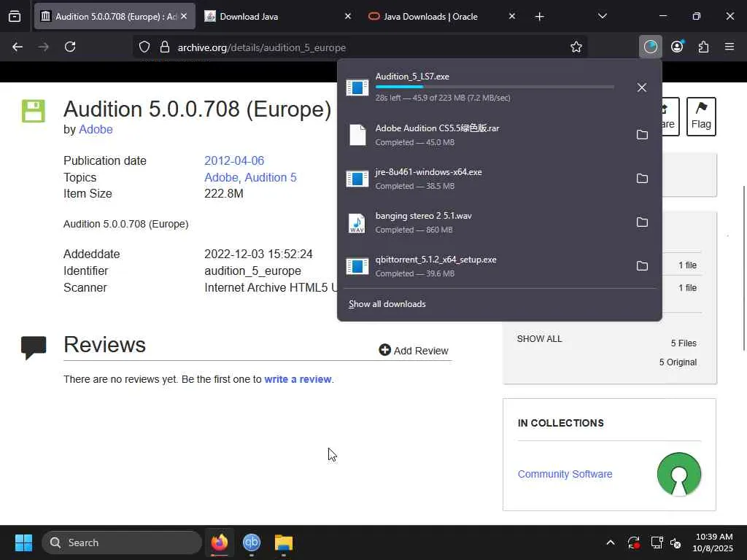Click the Reviews speech bubble icon
This screenshot has height=560, width=747.
(34, 348)
